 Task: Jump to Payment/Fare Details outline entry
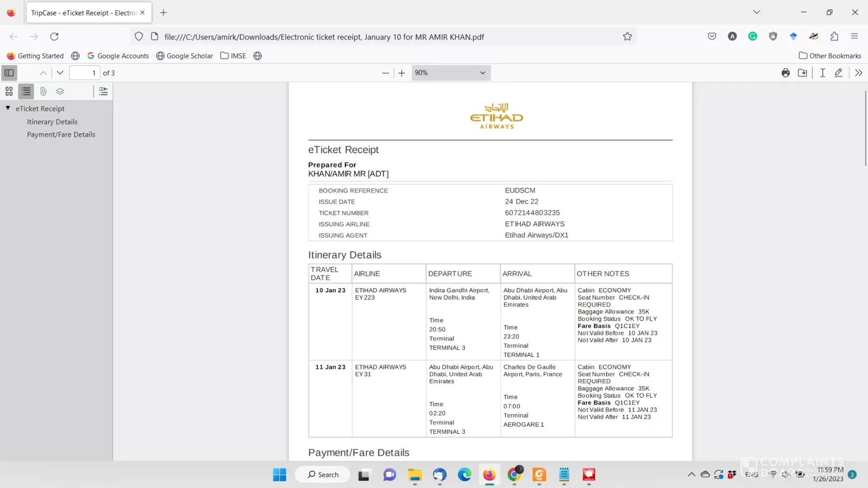[x=61, y=135]
